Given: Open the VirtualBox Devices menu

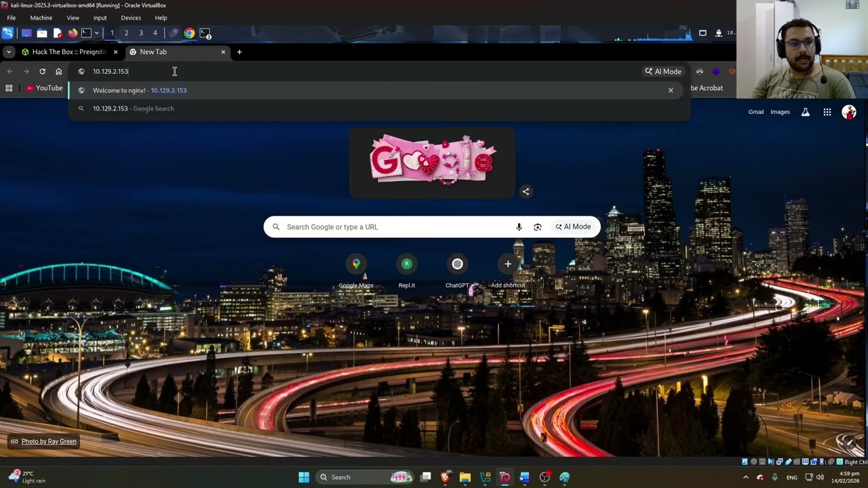Looking at the screenshot, I should 131,18.
